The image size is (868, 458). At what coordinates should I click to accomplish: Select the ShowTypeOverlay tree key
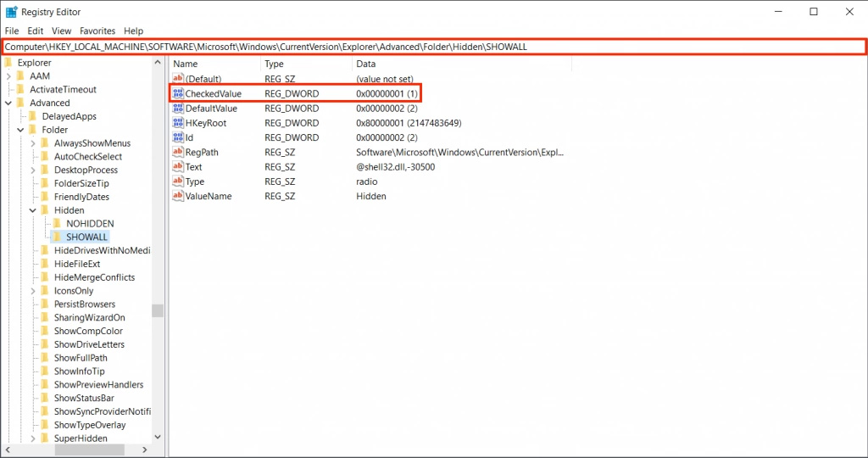(x=90, y=425)
